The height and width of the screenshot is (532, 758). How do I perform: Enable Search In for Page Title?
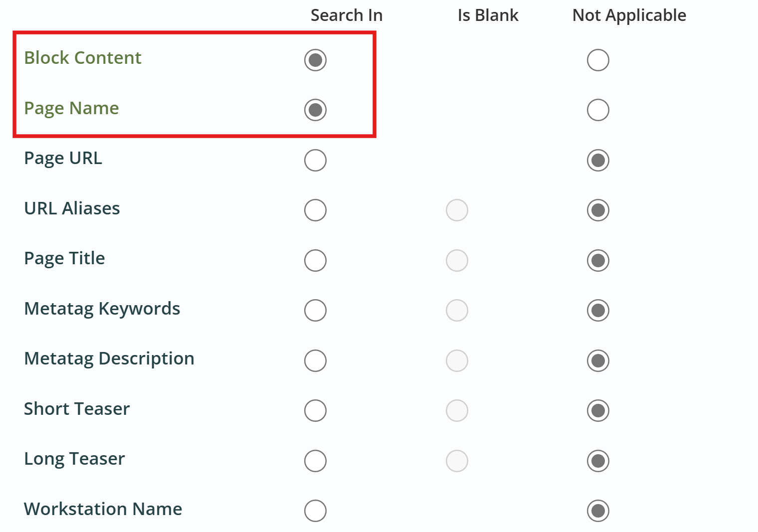point(315,260)
